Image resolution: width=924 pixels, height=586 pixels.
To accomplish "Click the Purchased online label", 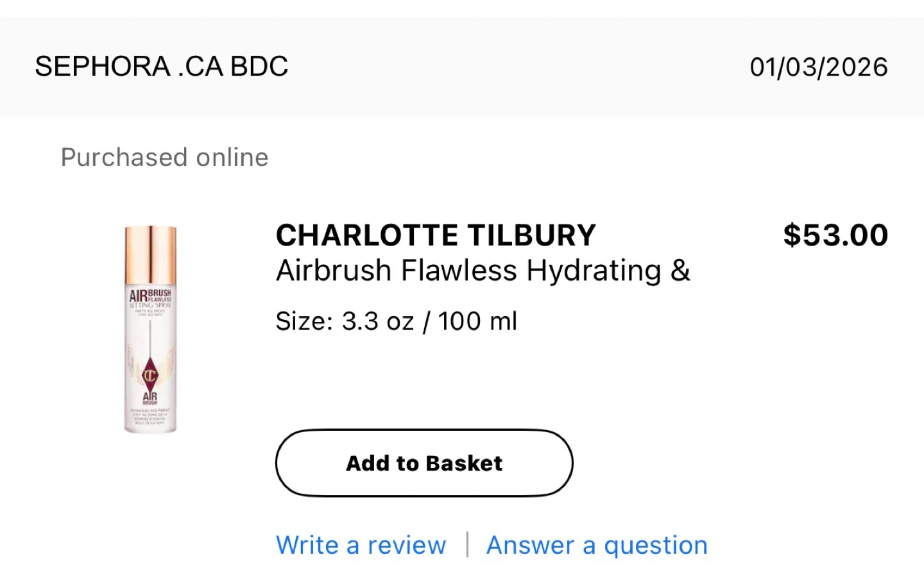I will click(164, 158).
